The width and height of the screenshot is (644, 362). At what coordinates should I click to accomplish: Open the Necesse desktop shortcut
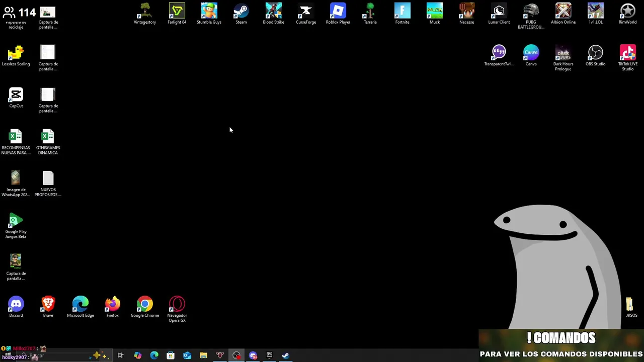[467, 14]
